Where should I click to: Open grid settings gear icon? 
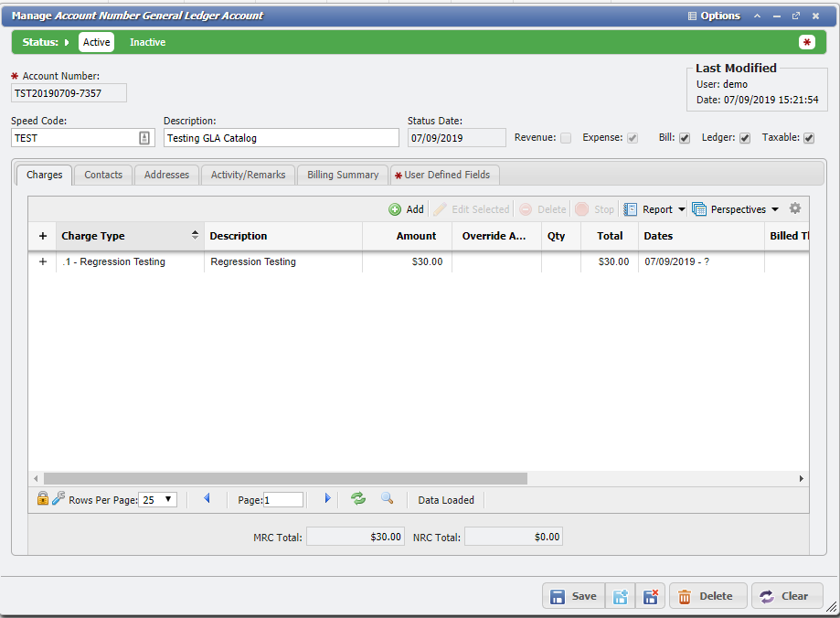tap(795, 208)
